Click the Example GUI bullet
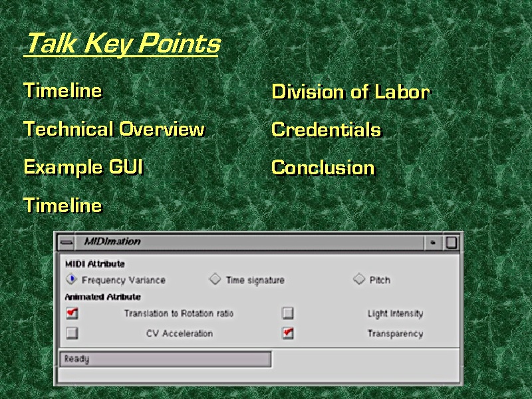This screenshot has width=532, height=399. [83, 167]
